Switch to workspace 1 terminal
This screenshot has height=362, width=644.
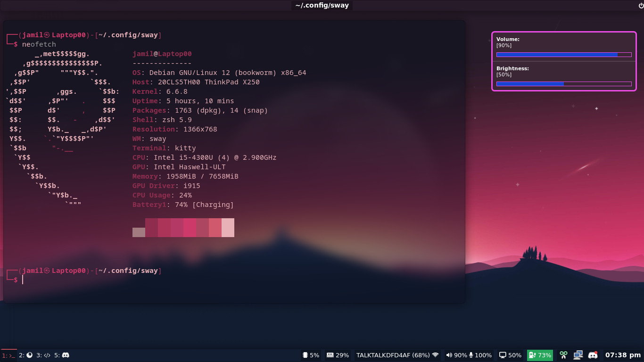point(8,355)
